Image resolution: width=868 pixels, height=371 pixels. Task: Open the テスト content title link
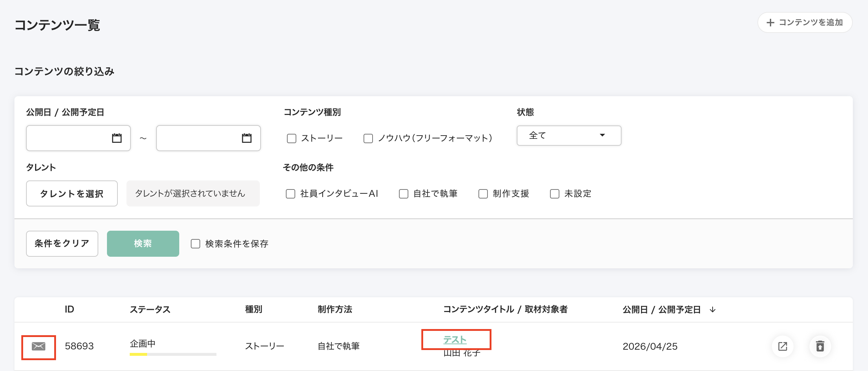[x=455, y=340]
